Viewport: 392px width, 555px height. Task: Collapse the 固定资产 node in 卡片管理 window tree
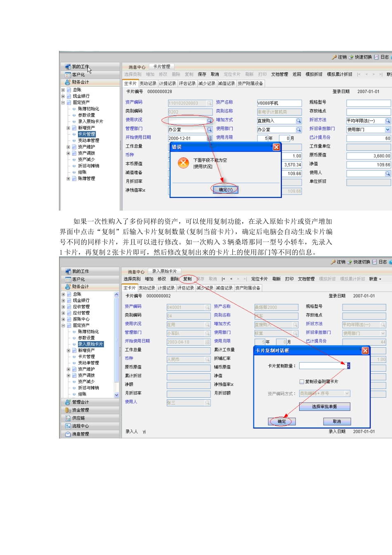coord(63,102)
